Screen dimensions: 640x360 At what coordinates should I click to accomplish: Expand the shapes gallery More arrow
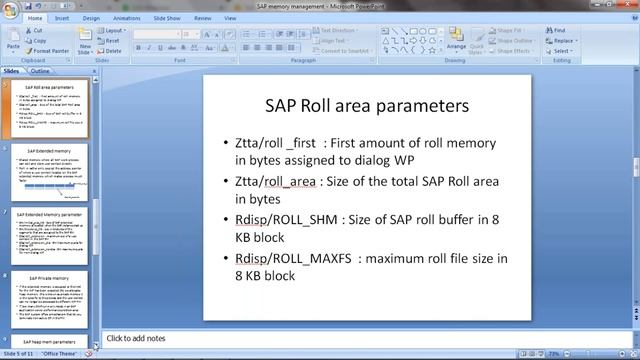(441, 51)
